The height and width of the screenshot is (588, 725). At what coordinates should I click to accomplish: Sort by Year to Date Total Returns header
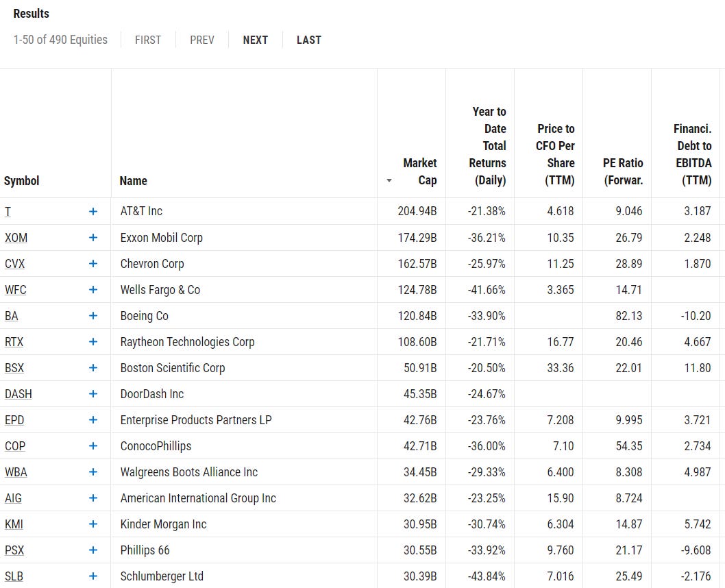(487, 145)
